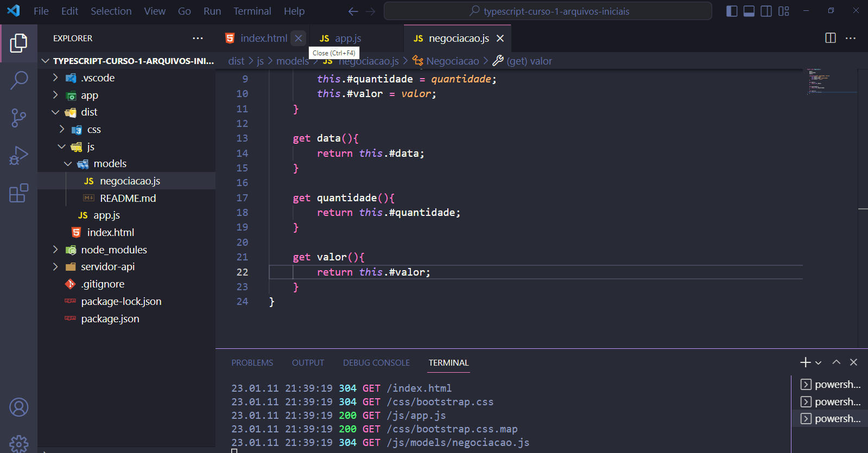Switch to the index.html editor tab
This screenshot has width=868, height=453.
pyautogui.click(x=263, y=38)
